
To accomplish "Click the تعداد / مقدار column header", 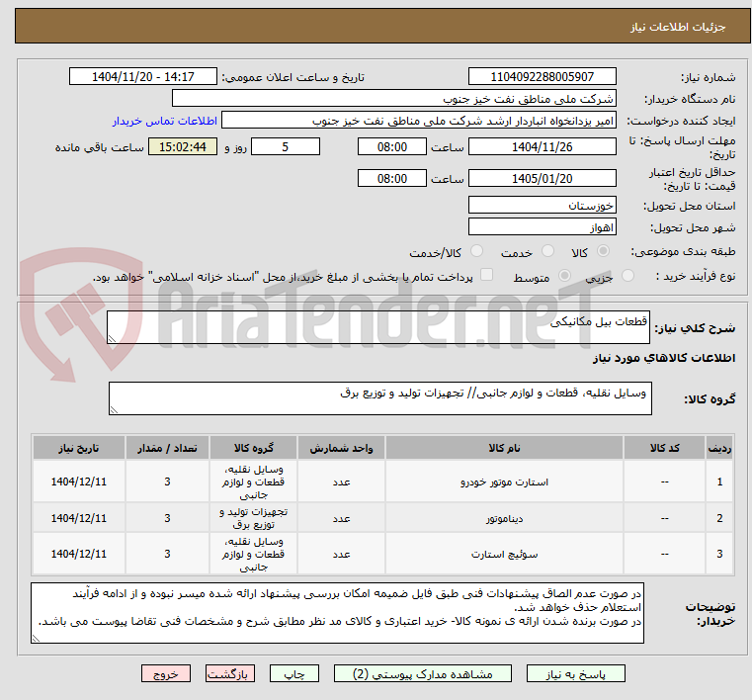I will 167,448.
